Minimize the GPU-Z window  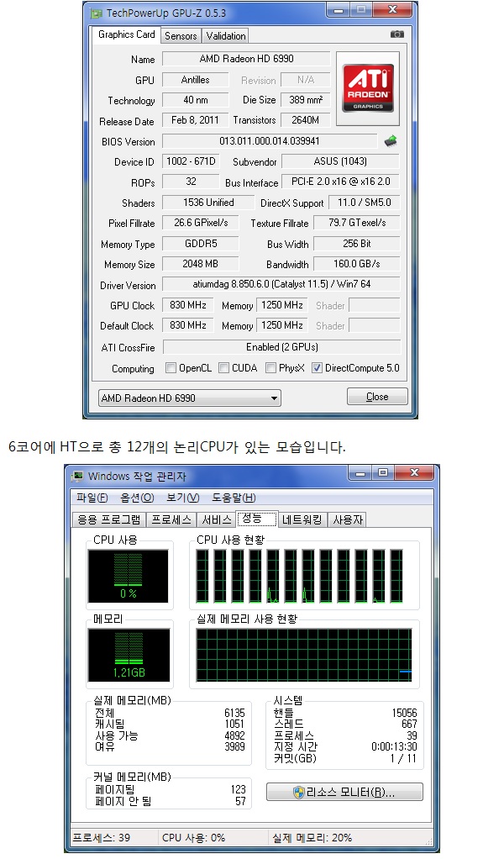tap(339, 10)
